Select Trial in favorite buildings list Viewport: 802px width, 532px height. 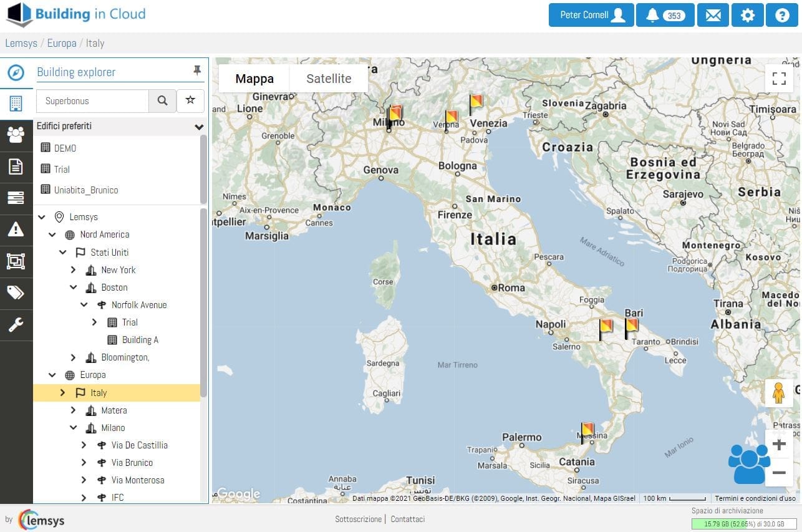pos(62,169)
